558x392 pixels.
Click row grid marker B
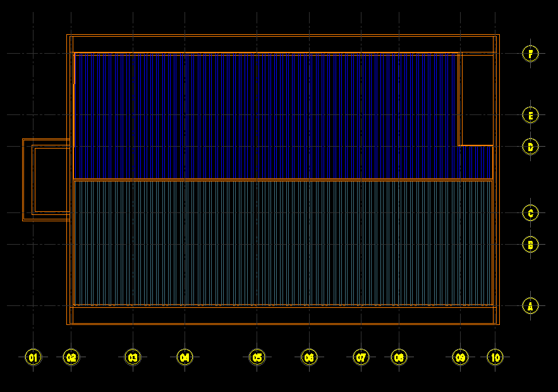(530, 245)
